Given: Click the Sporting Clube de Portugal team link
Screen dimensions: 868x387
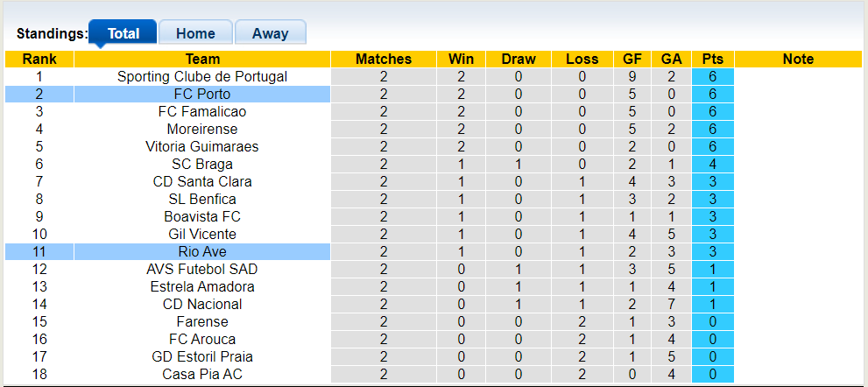Looking at the screenshot, I should point(202,77).
